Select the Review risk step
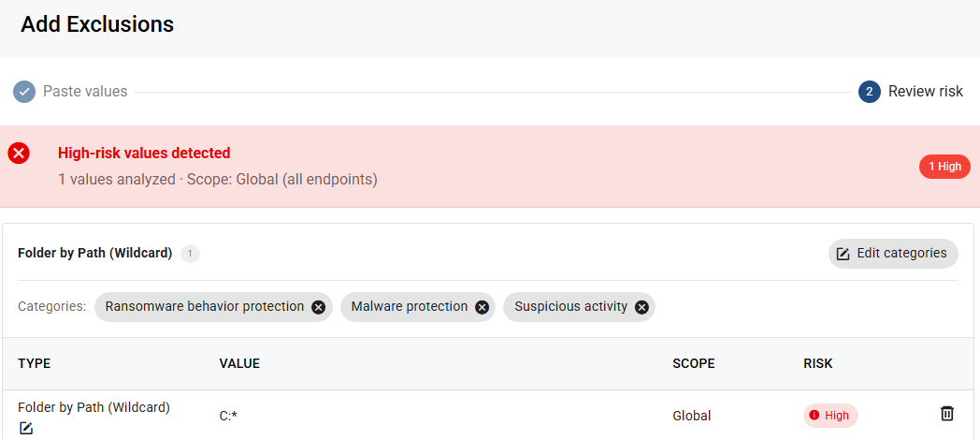Screen dimensions: 980x440 (926, 92)
